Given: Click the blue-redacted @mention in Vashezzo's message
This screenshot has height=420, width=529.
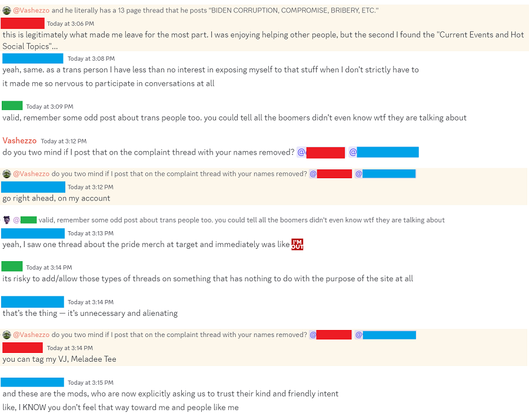Looking at the screenshot, I should pyautogui.click(x=384, y=152).
